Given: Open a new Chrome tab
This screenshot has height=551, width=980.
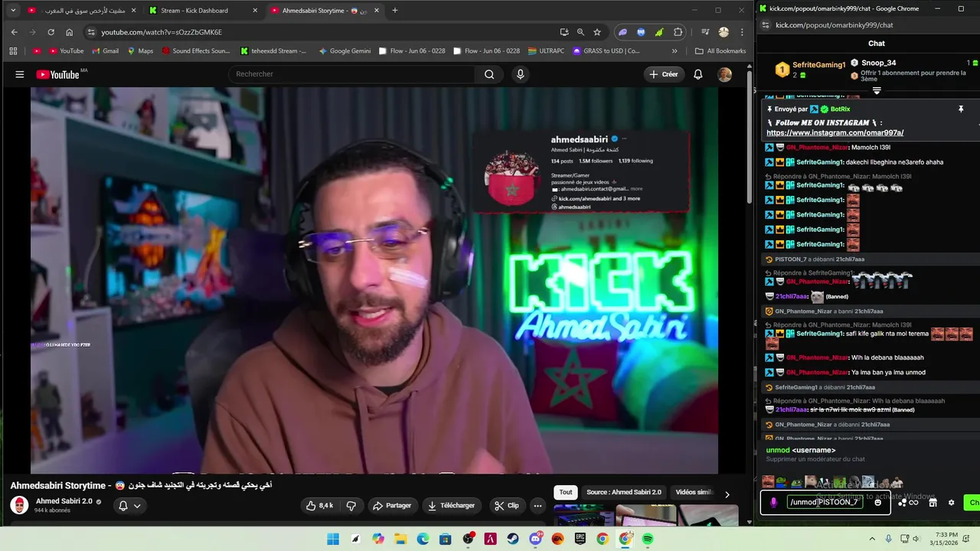Looking at the screenshot, I should pos(395,11).
